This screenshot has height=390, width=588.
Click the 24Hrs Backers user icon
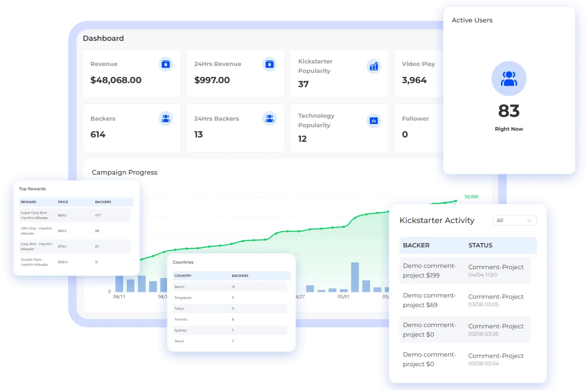click(270, 118)
